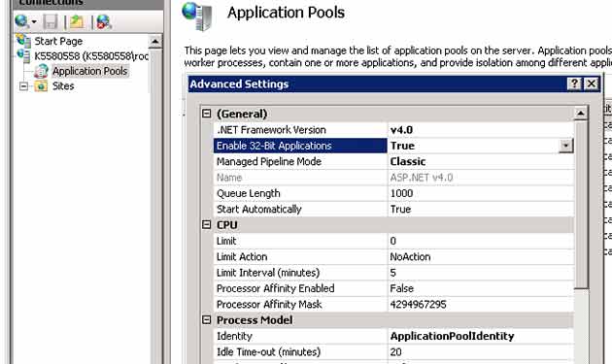
Task: Select Idle Time-out (minutes) property
Action: tap(300, 352)
